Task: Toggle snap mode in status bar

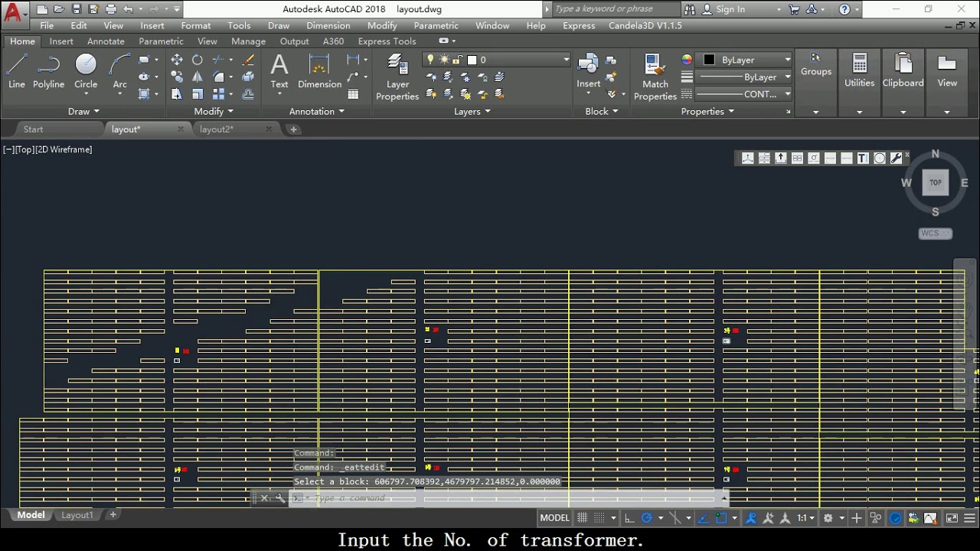Action: (600, 518)
